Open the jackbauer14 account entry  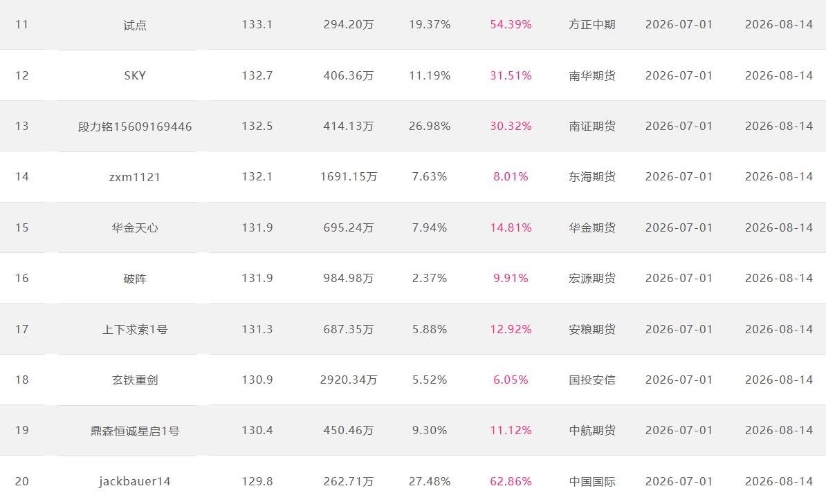pos(135,481)
